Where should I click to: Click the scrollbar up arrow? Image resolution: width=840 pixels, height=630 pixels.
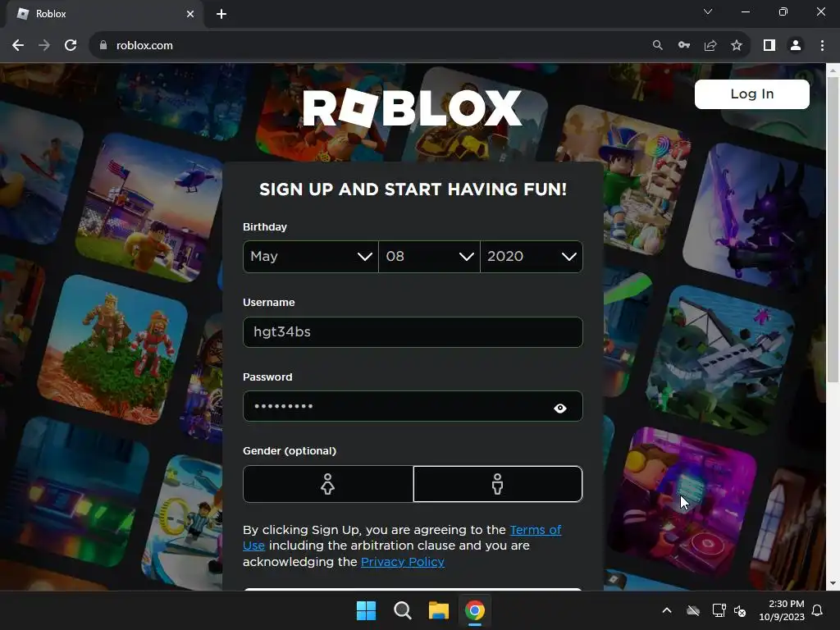pos(833,71)
